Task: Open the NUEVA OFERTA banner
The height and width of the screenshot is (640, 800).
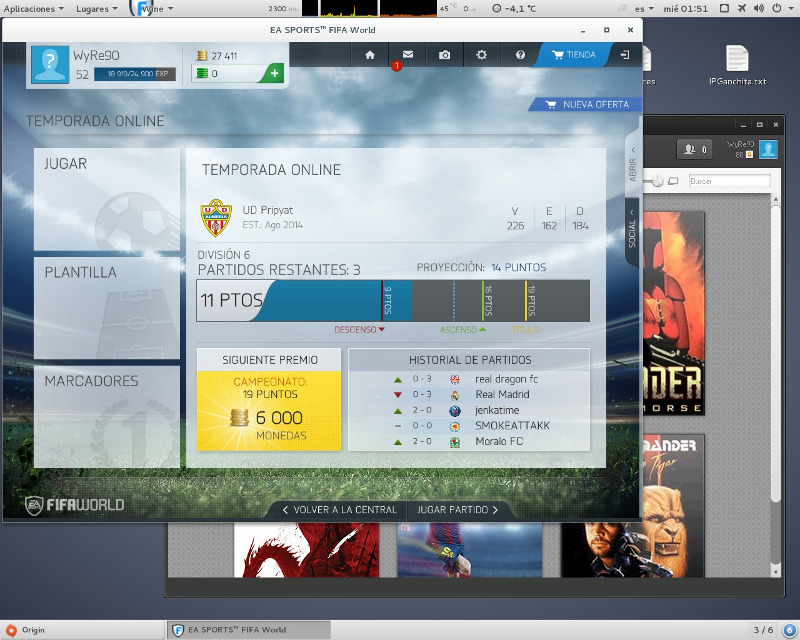Action: pyautogui.click(x=587, y=105)
